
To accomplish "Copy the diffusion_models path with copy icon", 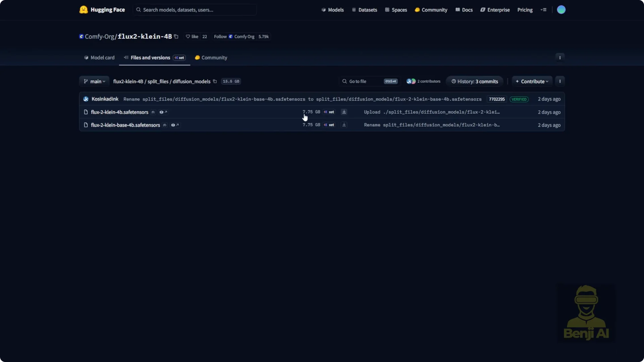I will [x=215, y=81].
